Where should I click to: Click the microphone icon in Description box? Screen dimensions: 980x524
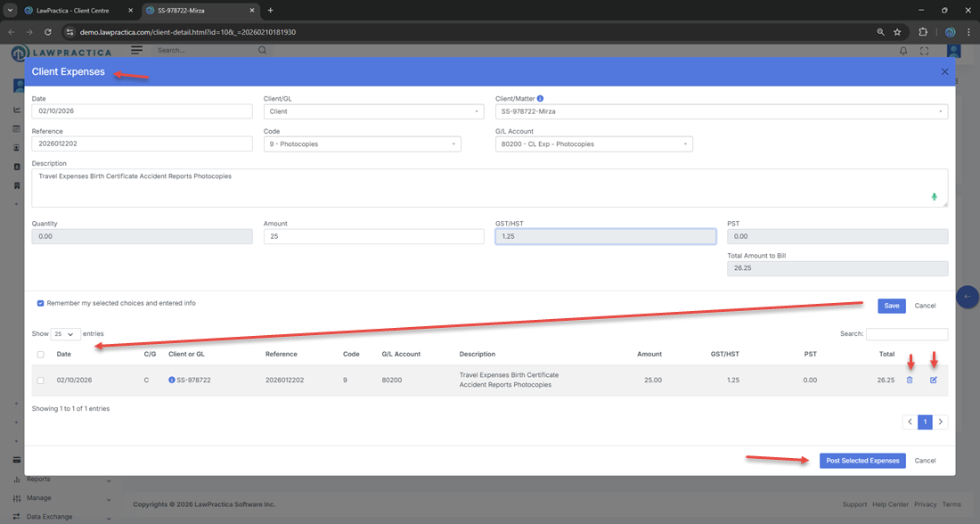pyautogui.click(x=934, y=197)
